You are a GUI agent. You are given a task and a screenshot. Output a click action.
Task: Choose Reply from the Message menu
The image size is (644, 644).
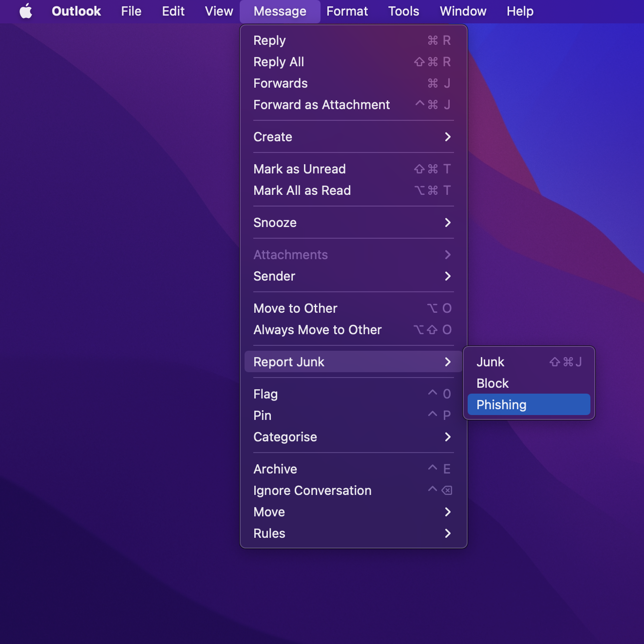click(354, 40)
